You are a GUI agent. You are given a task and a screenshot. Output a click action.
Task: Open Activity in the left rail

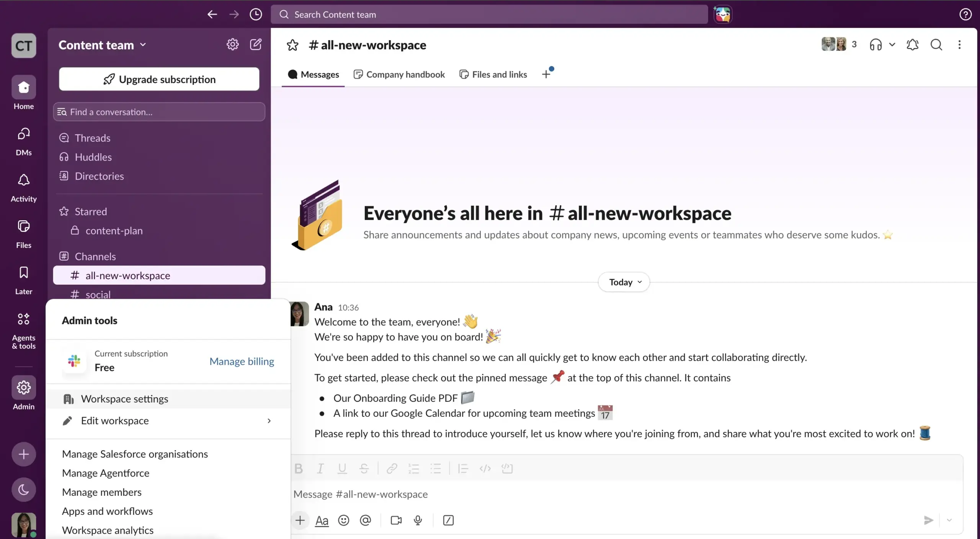click(24, 188)
